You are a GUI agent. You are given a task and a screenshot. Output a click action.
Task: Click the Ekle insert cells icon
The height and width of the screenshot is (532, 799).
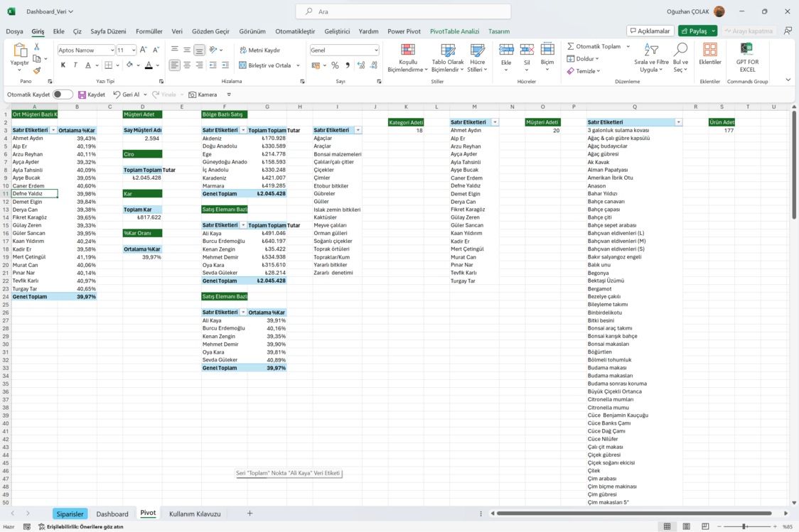[x=506, y=50]
